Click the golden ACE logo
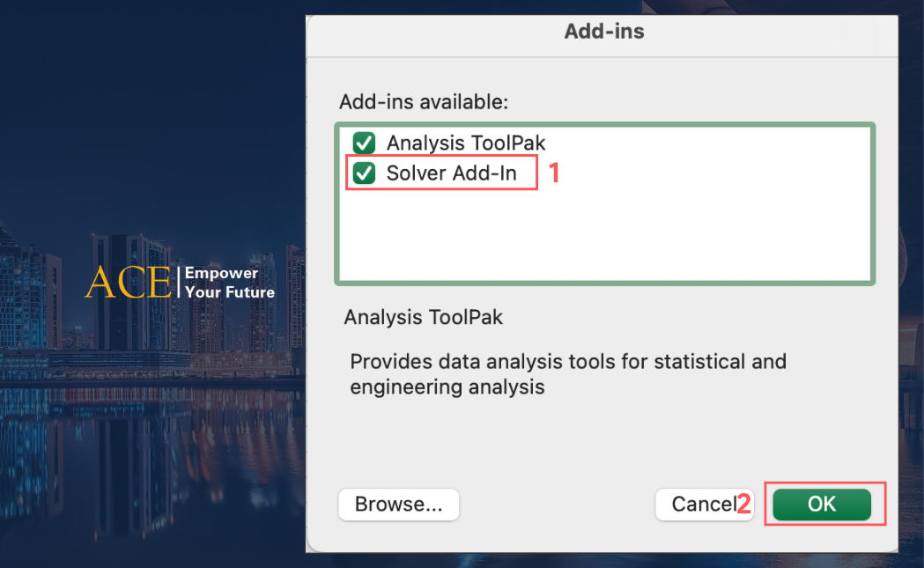Image resolution: width=924 pixels, height=568 pixels. point(129,283)
